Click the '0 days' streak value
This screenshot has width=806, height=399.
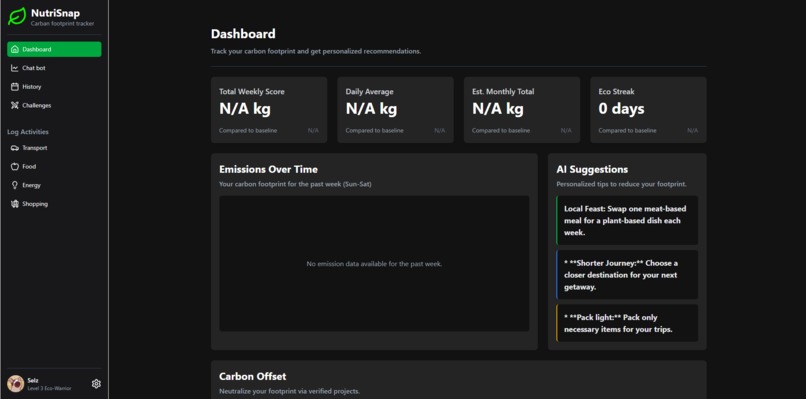point(621,108)
